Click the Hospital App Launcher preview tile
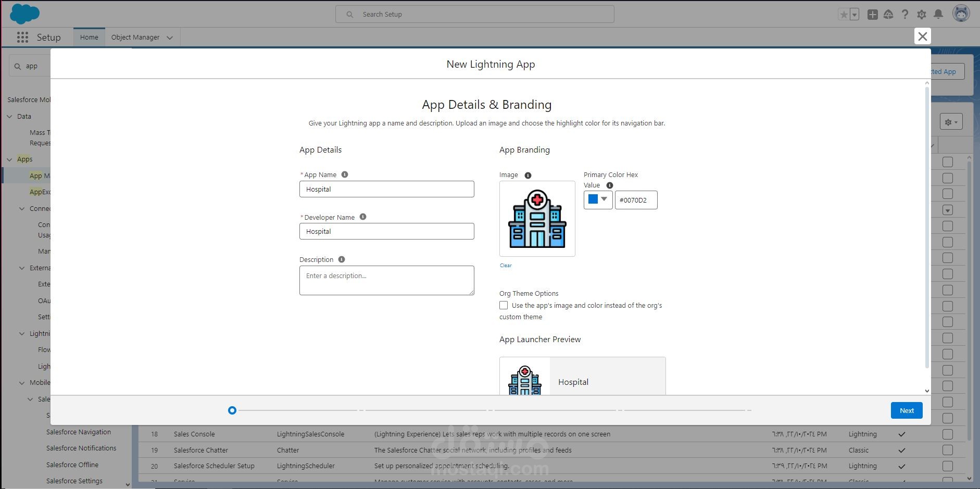 point(582,376)
